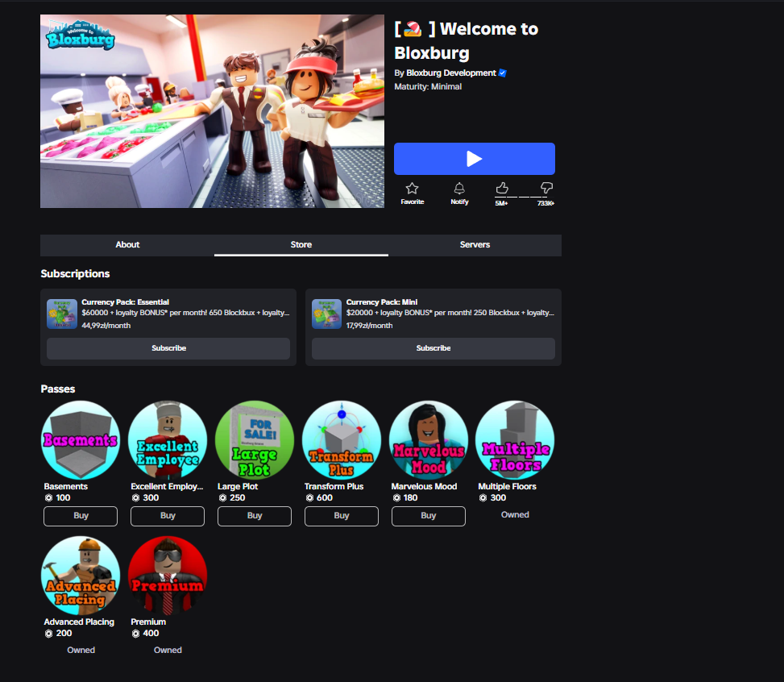Click the verified badge next to developer
Image resolution: width=784 pixels, height=682 pixels.
click(503, 73)
